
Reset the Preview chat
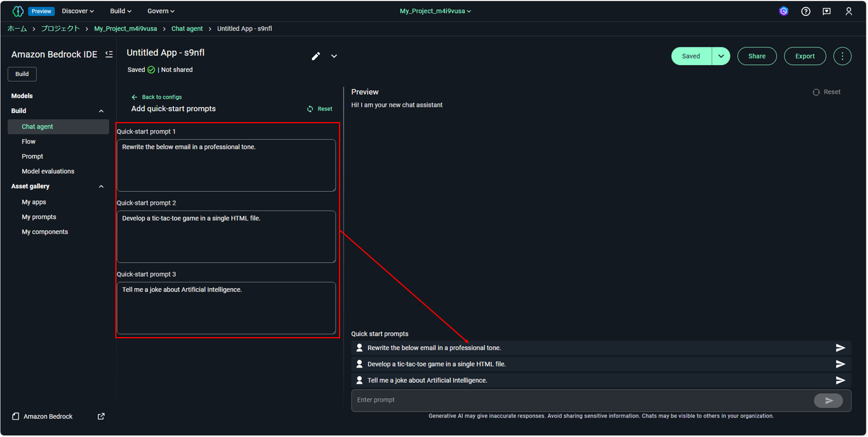[826, 92]
